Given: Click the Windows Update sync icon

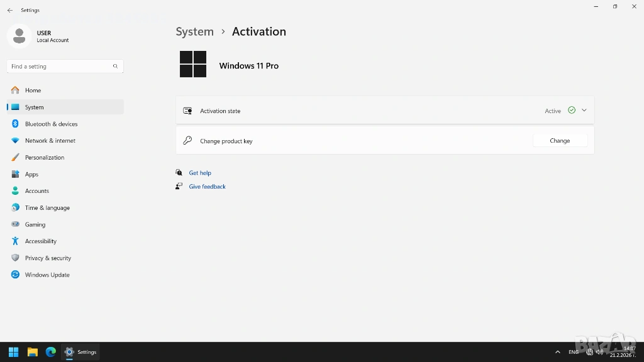Looking at the screenshot, I should (x=15, y=275).
